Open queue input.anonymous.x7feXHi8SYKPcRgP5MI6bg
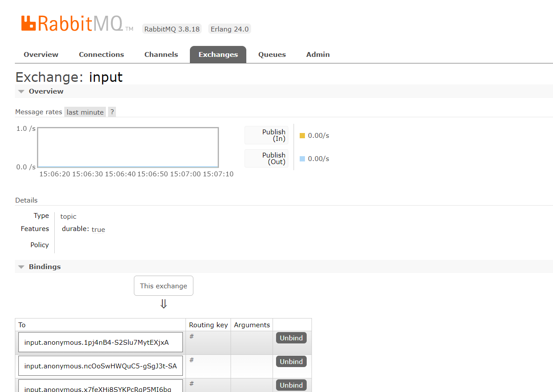The width and height of the screenshot is (553, 392). tap(101, 386)
